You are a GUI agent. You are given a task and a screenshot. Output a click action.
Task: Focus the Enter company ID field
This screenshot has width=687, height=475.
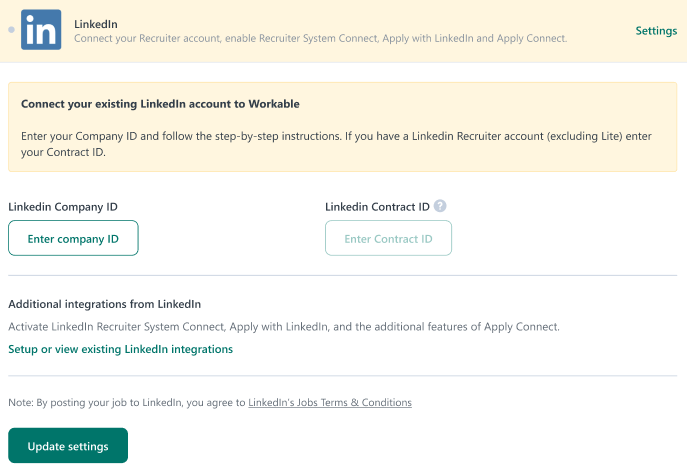[73, 238]
